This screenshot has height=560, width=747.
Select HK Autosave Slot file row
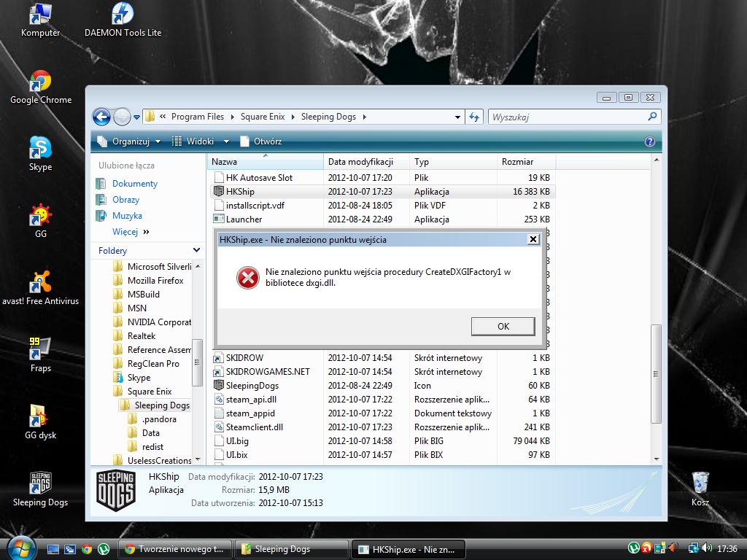[382, 178]
